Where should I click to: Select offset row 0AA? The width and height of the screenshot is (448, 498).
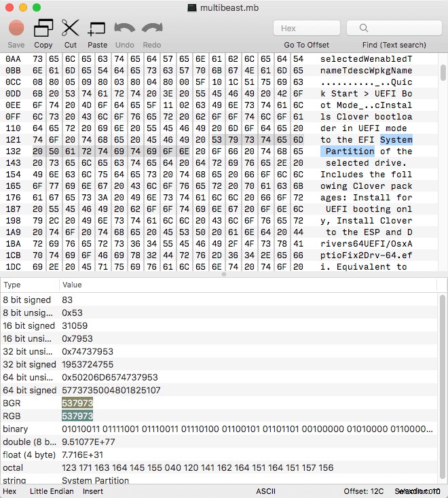13,59
